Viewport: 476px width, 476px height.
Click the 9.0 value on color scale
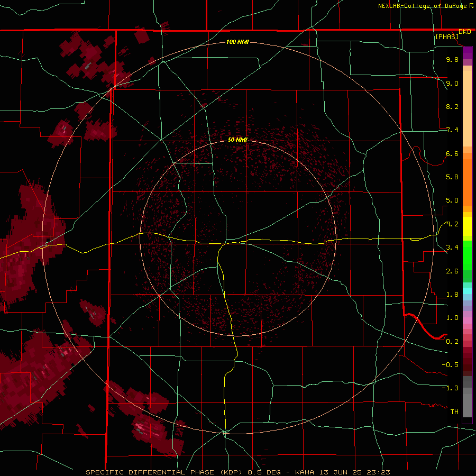pyautogui.click(x=452, y=83)
